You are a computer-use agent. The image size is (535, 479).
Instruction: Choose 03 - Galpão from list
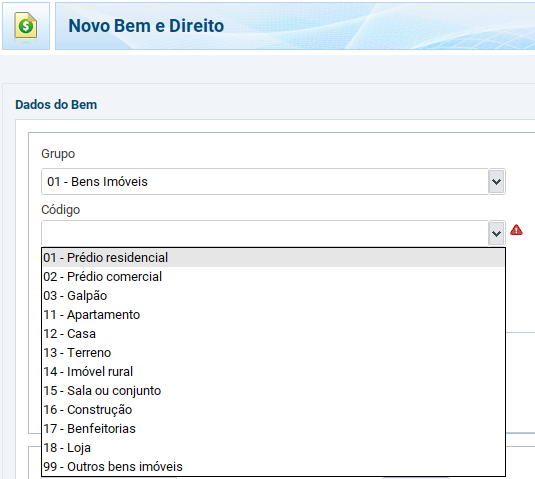pos(273,296)
